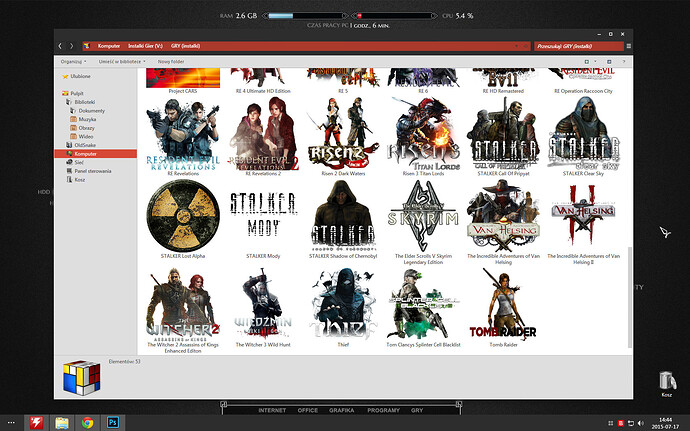
Task: Select the STALKER Lost Alpha radiation icon
Action: tap(183, 216)
